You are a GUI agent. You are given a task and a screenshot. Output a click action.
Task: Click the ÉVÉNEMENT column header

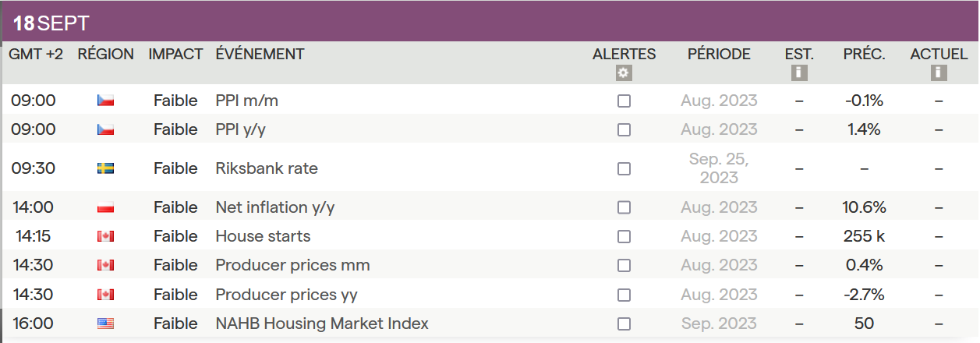tap(260, 54)
